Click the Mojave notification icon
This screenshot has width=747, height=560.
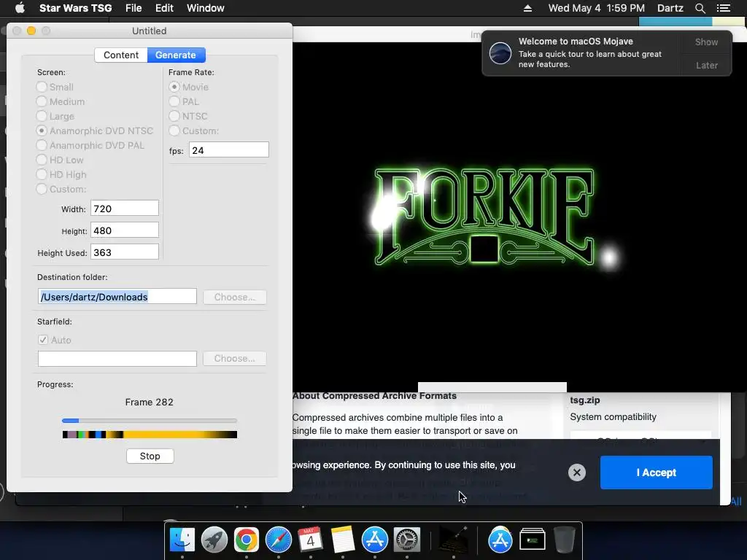pos(500,52)
